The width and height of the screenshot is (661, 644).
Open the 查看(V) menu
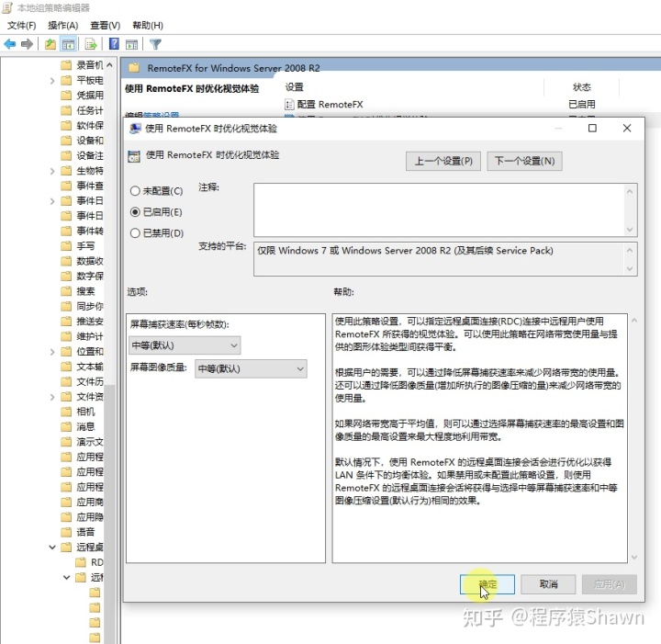click(x=105, y=26)
